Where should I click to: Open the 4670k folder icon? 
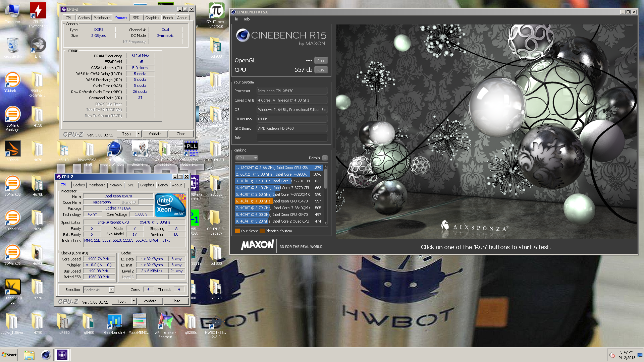(38, 186)
